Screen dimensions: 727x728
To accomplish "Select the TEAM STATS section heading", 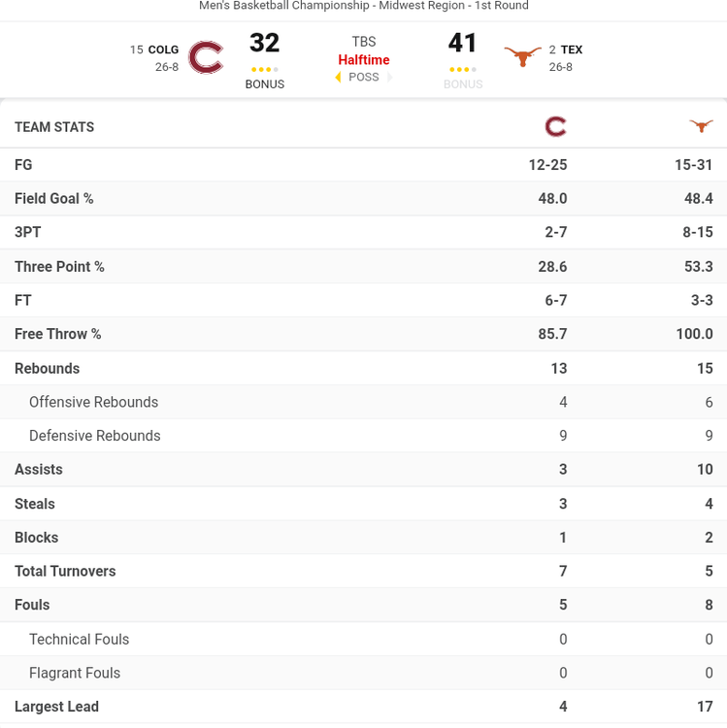I will click(x=54, y=127).
